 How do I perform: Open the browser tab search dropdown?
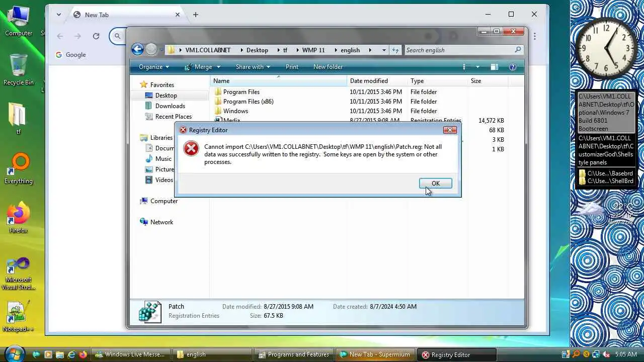tap(59, 15)
